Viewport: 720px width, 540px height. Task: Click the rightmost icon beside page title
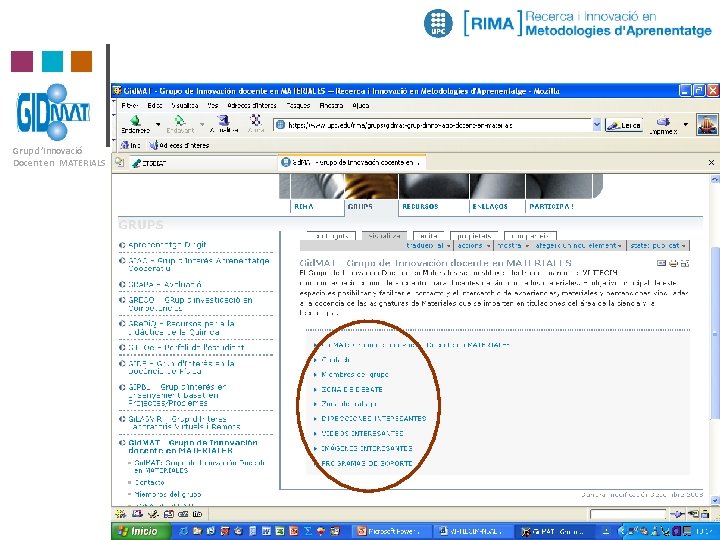[685, 263]
